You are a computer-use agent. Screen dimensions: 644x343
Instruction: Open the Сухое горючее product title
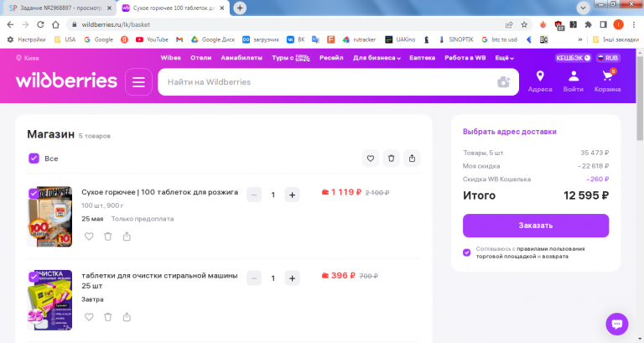160,192
